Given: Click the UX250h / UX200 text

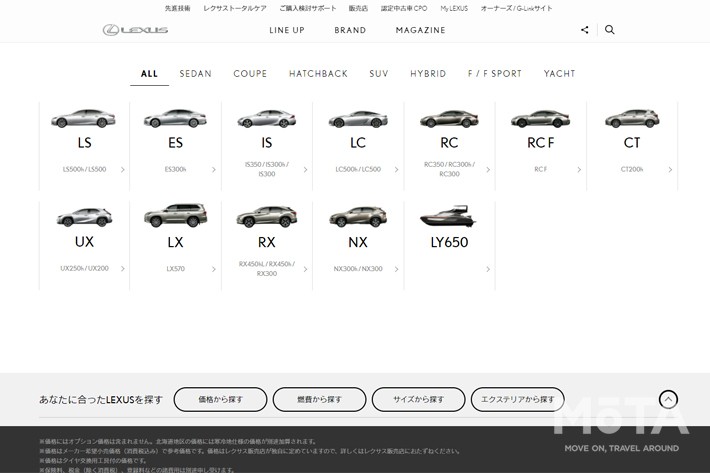Looking at the screenshot, I should tap(84, 268).
